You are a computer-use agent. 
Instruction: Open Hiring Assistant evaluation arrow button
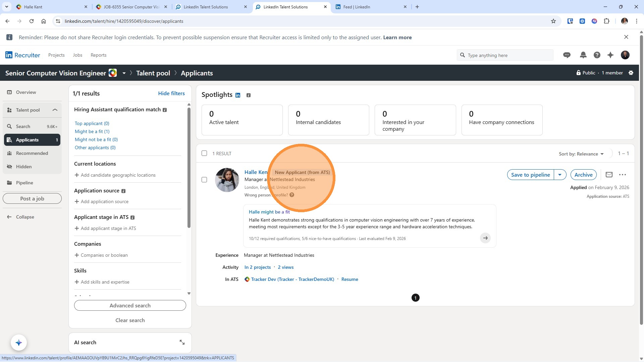point(485,238)
